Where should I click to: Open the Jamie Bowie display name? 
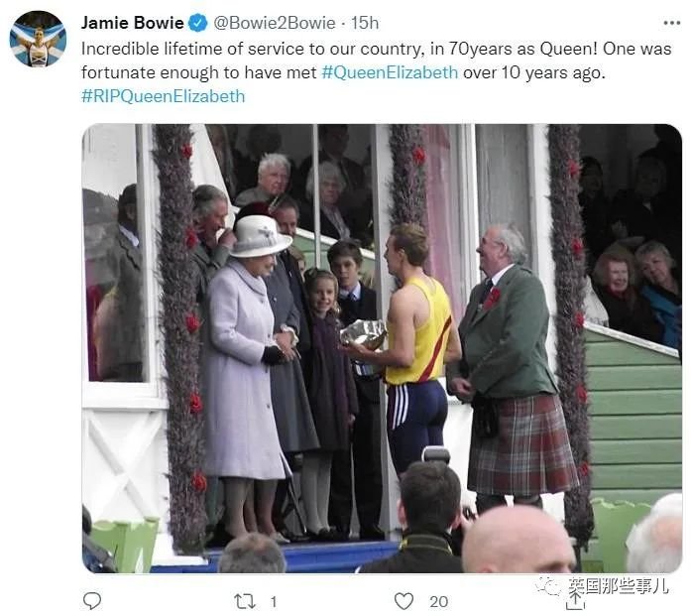point(132,23)
